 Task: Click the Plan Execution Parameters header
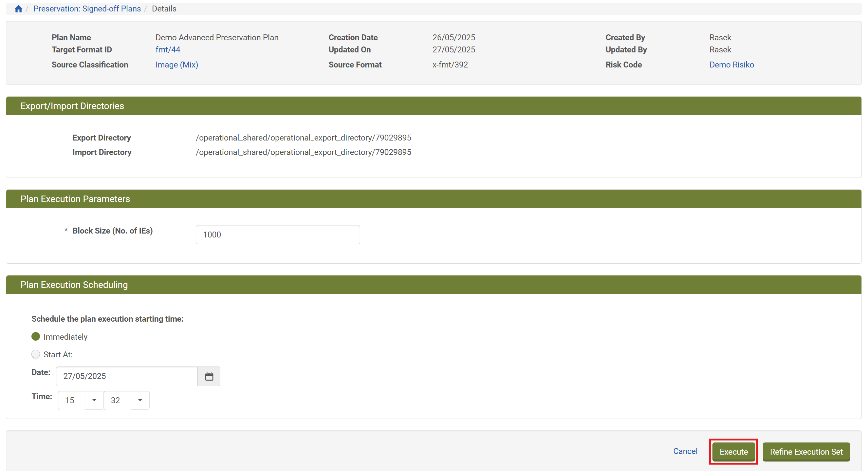(75, 199)
